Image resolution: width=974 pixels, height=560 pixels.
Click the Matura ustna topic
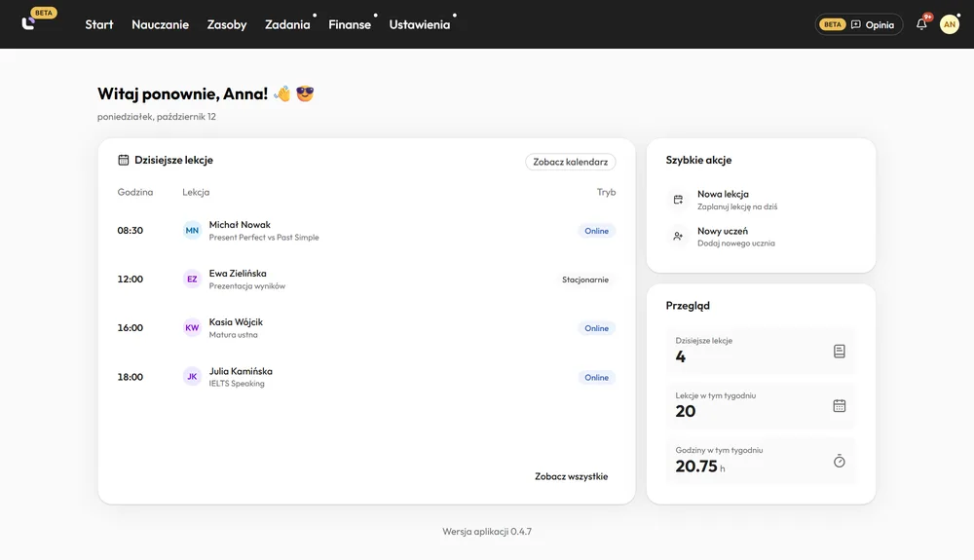(233, 335)
